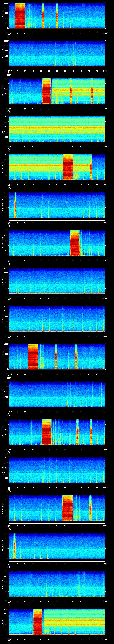Click the 14:23:00 start time label
The image size is (114, 644).
[9, 71]
